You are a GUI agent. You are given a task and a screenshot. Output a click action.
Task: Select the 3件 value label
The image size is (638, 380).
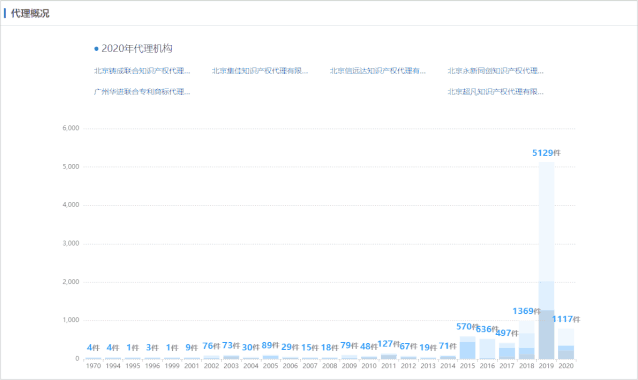[152, 348]
